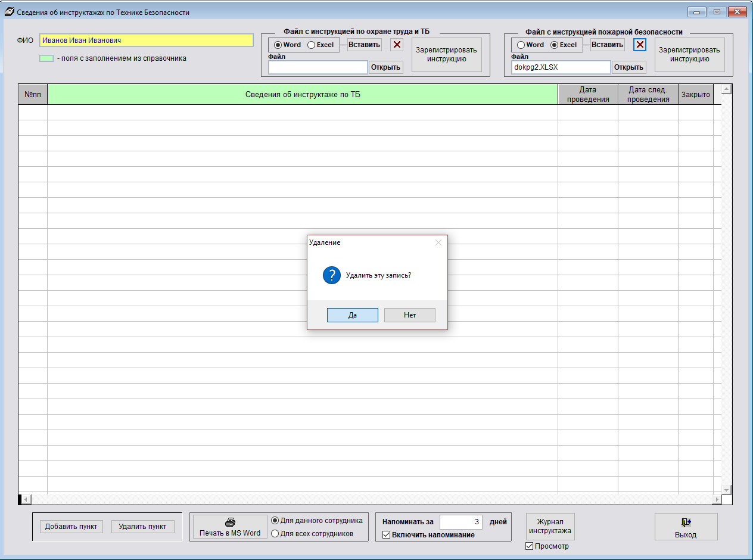The height and width of the screenshot is (560, 753).
Task: Click the application icon in the title bar
Action: click(x=9, y=12)
